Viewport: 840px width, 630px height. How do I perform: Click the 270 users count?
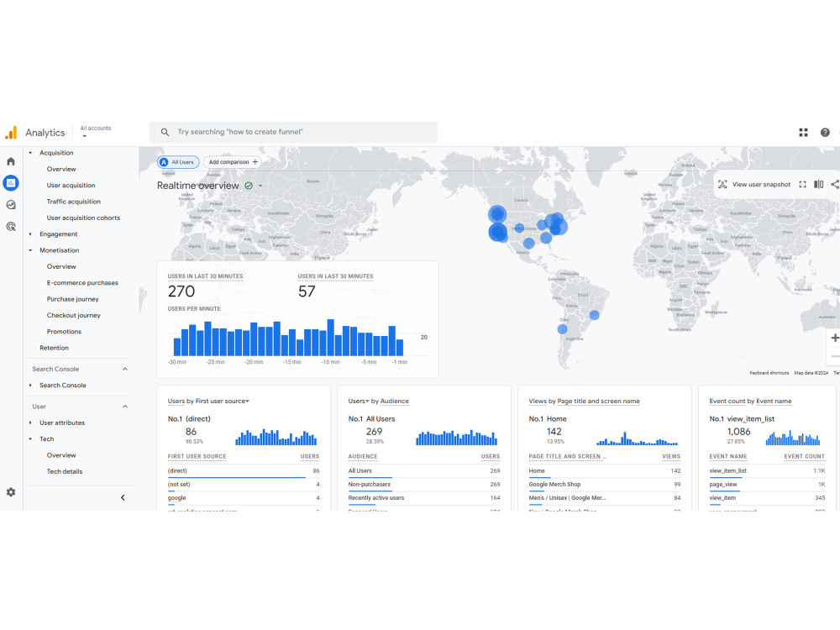click(181, 291)
